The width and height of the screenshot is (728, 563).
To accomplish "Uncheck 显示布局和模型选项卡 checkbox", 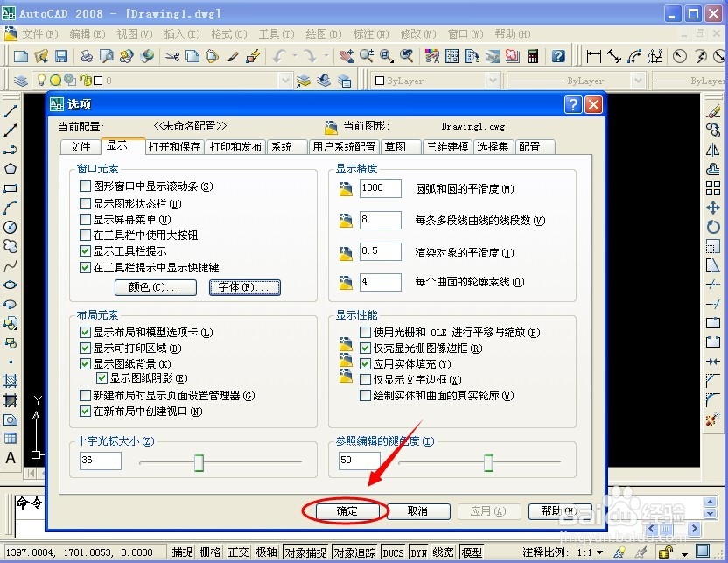I will [85, 332].
